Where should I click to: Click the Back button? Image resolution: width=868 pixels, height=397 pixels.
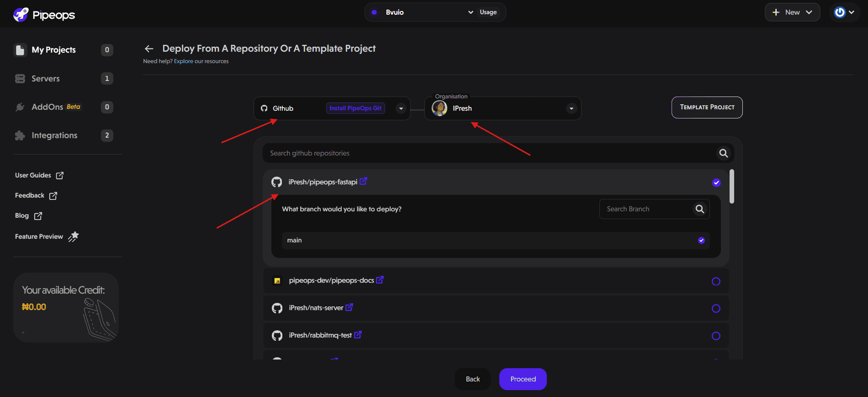tap(472, 379)
